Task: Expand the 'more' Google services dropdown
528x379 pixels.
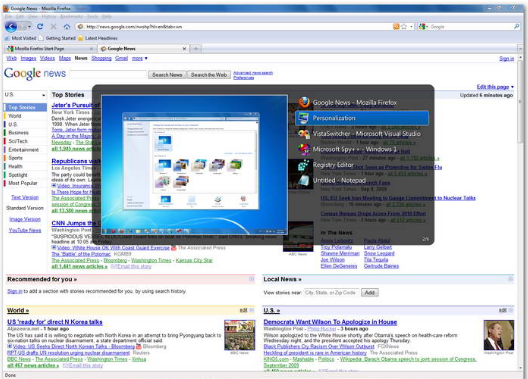Action: tap(139, 58)
